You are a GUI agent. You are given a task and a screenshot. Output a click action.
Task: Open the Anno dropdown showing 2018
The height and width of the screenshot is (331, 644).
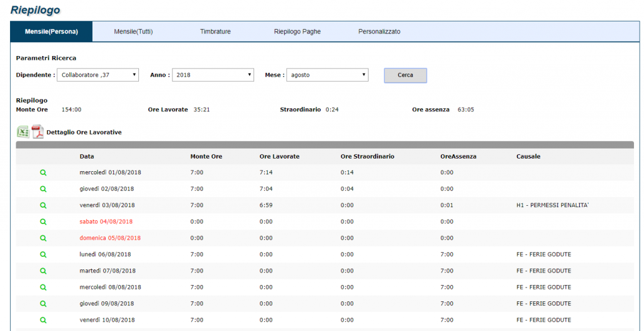coord(213,76)
